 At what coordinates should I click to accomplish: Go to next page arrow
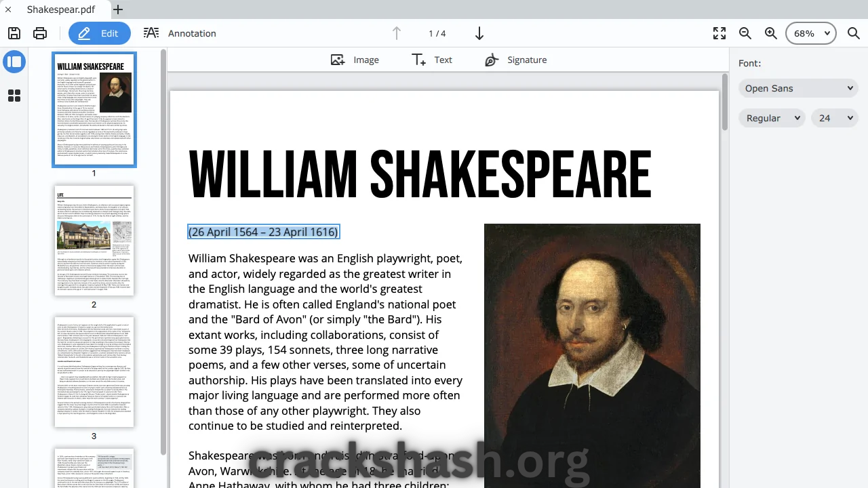479,33
